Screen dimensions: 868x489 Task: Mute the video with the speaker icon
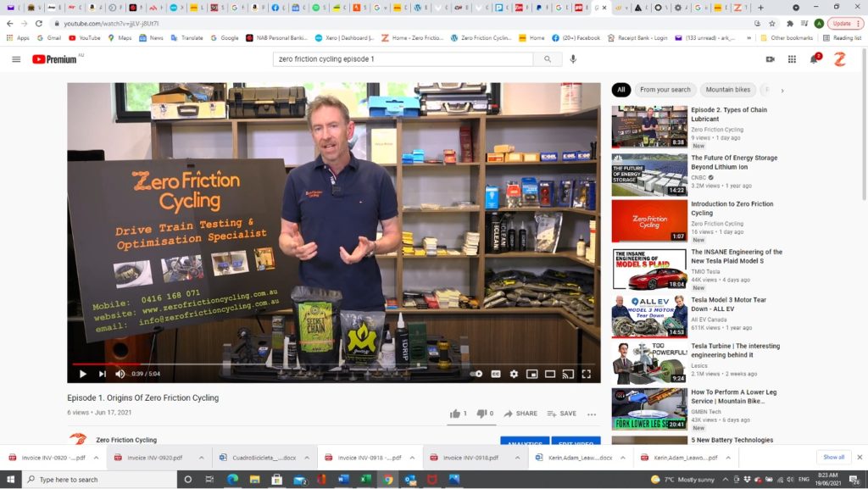click(120, 374)
